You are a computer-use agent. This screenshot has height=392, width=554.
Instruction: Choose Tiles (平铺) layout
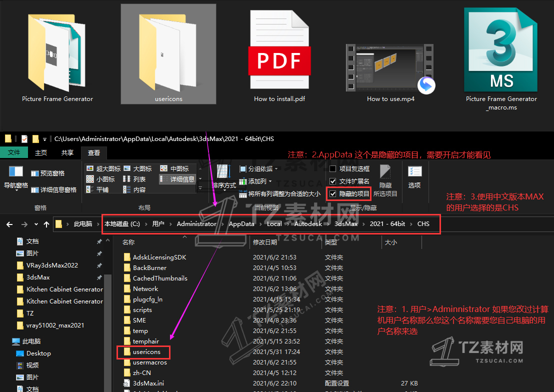(x=97, y=190)
